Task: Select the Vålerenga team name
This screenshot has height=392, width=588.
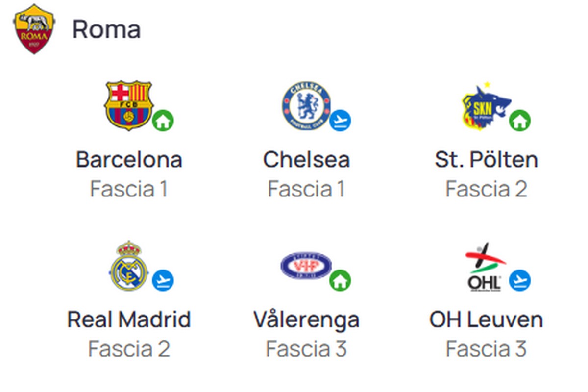Action: (306, 320)
